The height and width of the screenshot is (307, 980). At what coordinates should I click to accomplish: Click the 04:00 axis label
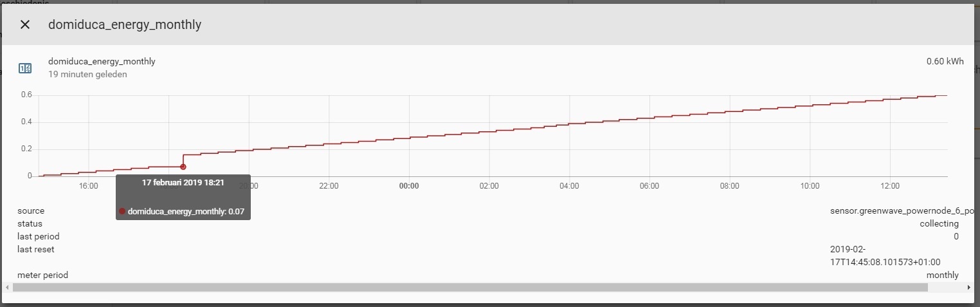point(569,186)
